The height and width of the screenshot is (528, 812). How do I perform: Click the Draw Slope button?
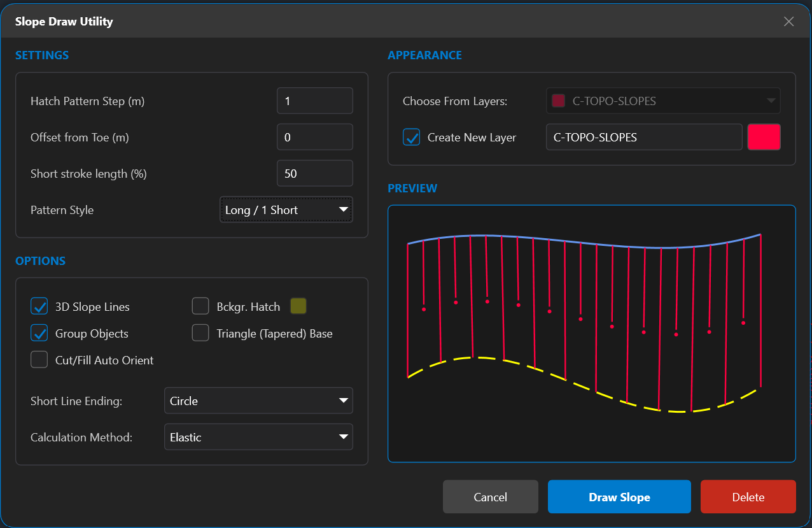click(619, 497)
